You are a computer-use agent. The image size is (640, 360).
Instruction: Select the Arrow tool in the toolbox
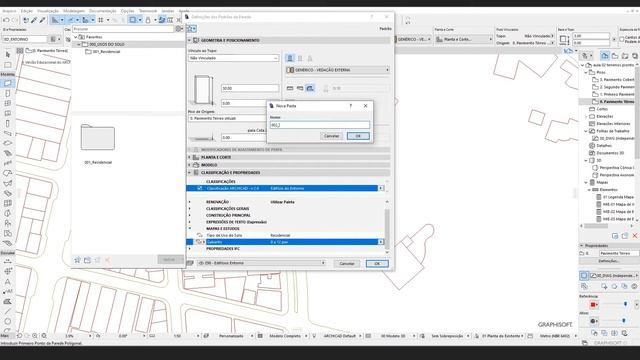tap(8, 55)
